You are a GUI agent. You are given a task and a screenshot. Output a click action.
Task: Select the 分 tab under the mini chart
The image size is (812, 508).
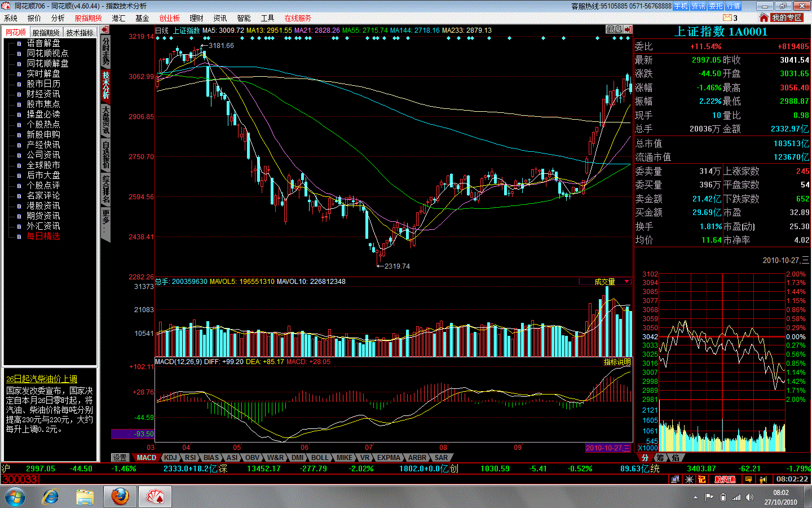tap(645, 458)
